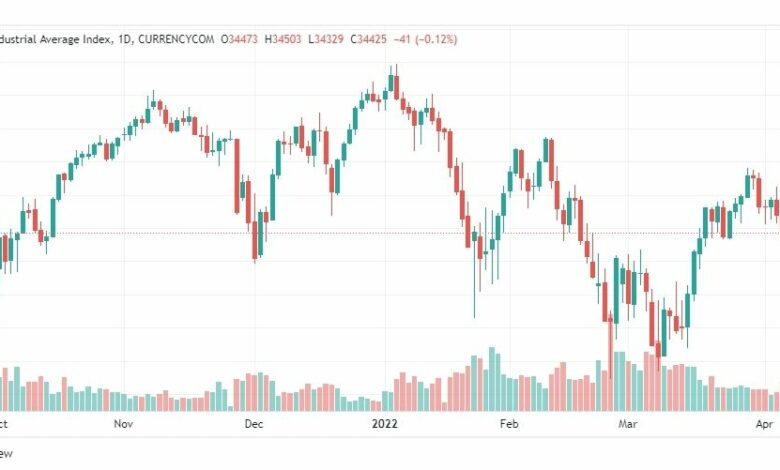
Task: Click the dotted horizontal last-price line
Action: (x=390, y=233)
